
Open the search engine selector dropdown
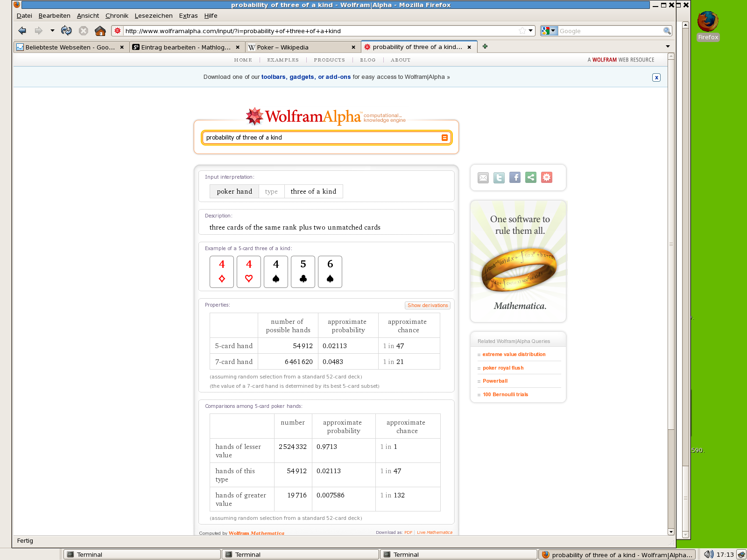(x=549, y=31)
